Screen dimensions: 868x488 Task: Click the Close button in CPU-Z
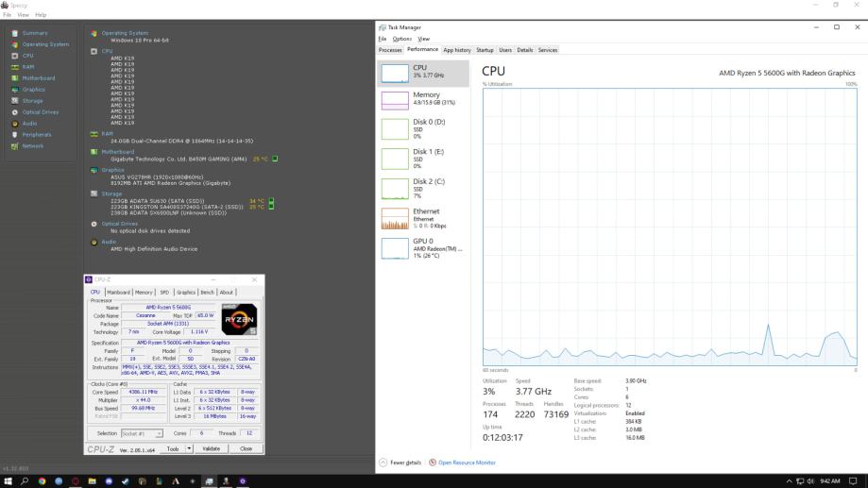pyautogui.click(x=246, y=448)
